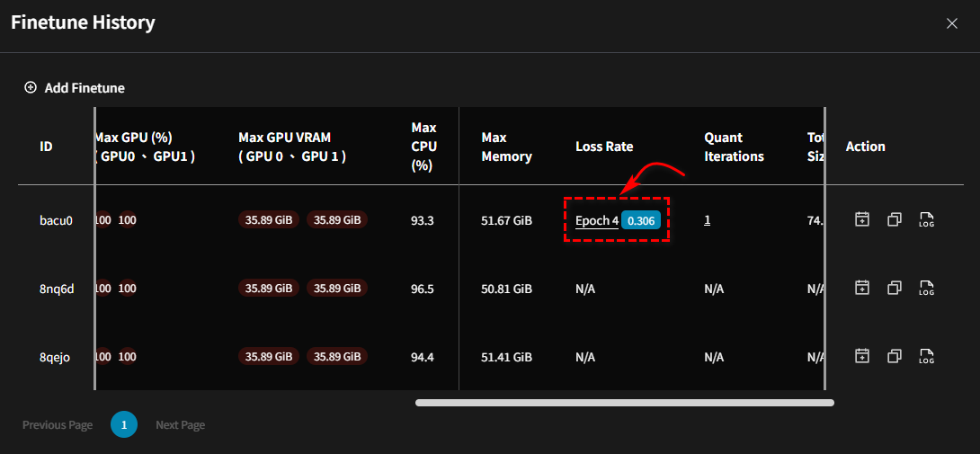View the LOG for 8nq6d
This screenshot has width=980, height=454.
click(927, 288)
